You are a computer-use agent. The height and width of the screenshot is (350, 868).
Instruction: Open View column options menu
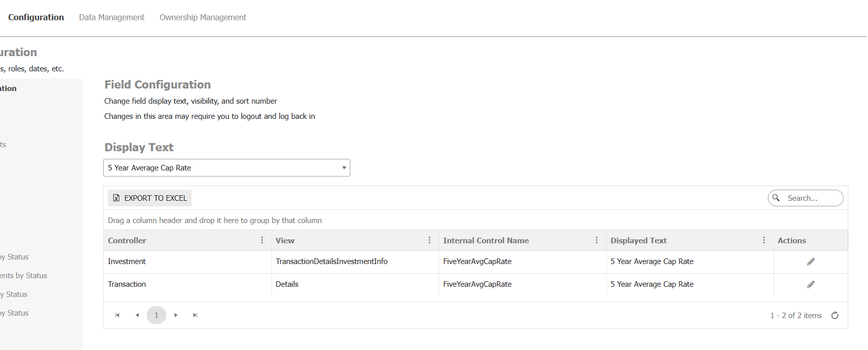click(x=429, y=240)
